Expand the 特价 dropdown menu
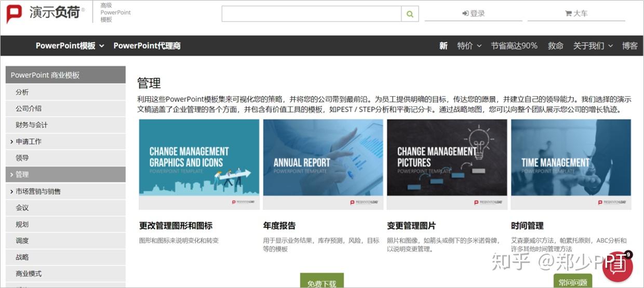This screenshot has width=644, height=288. pyautogui.click(x=469, y=46)
